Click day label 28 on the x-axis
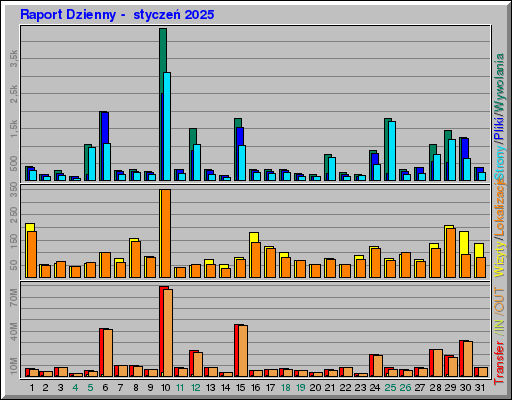The width and height of the screenshot is (512, 400). tap(435, 388)
